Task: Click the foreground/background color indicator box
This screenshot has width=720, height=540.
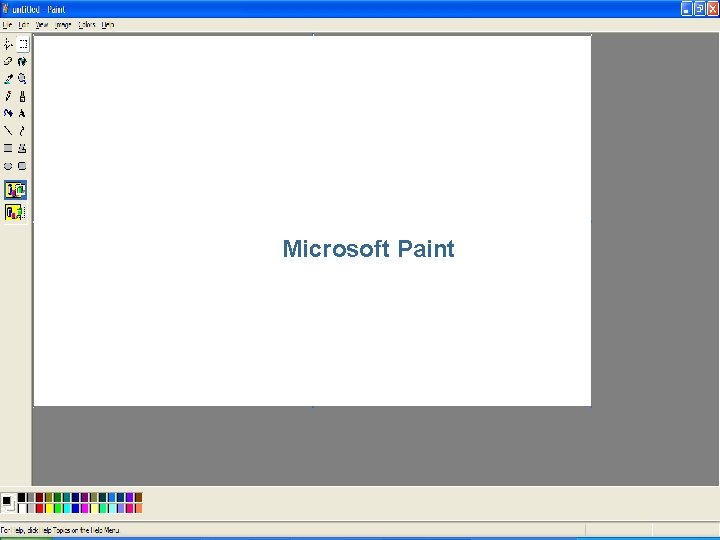Action: pos(9,503)
